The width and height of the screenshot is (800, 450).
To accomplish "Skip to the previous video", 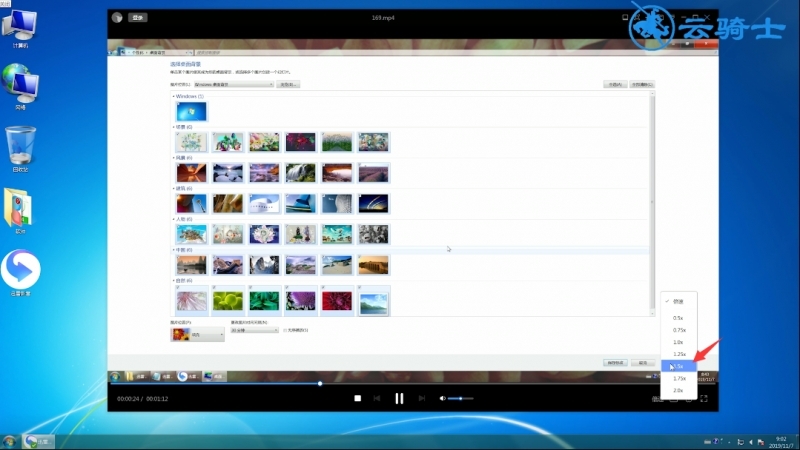I will [377, 398].
